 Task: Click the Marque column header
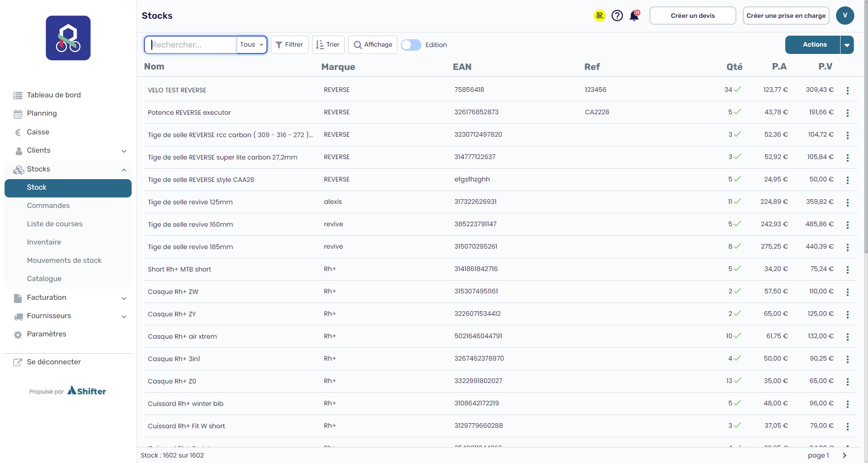(338, 67)
